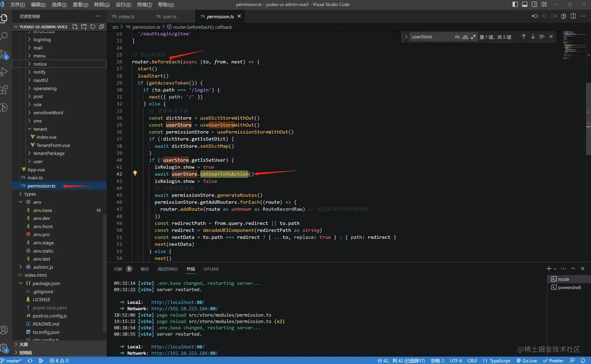Image resolution: width=591 pixels, height=364 pixels.
Task: Open the first http://localhost:80/ link in terminal
Action: click(178, 302)
